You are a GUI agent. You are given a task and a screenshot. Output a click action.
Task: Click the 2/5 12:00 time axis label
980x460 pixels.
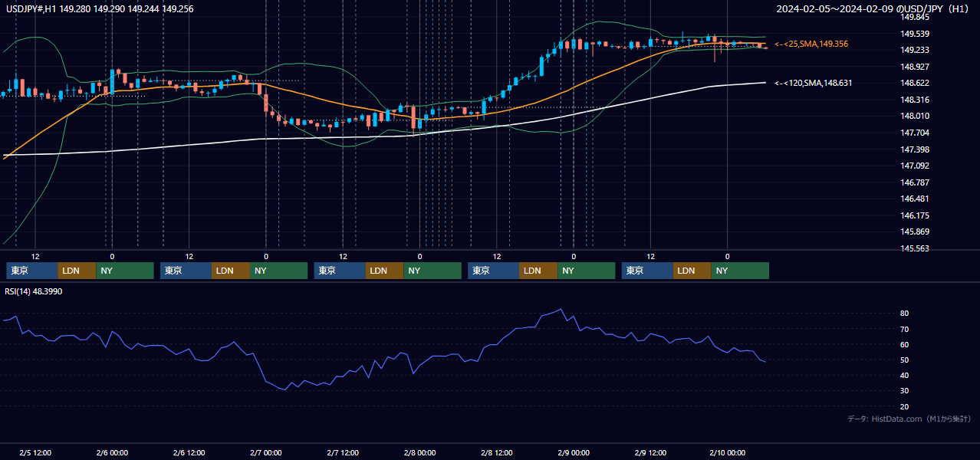click(x=35, y=452)
